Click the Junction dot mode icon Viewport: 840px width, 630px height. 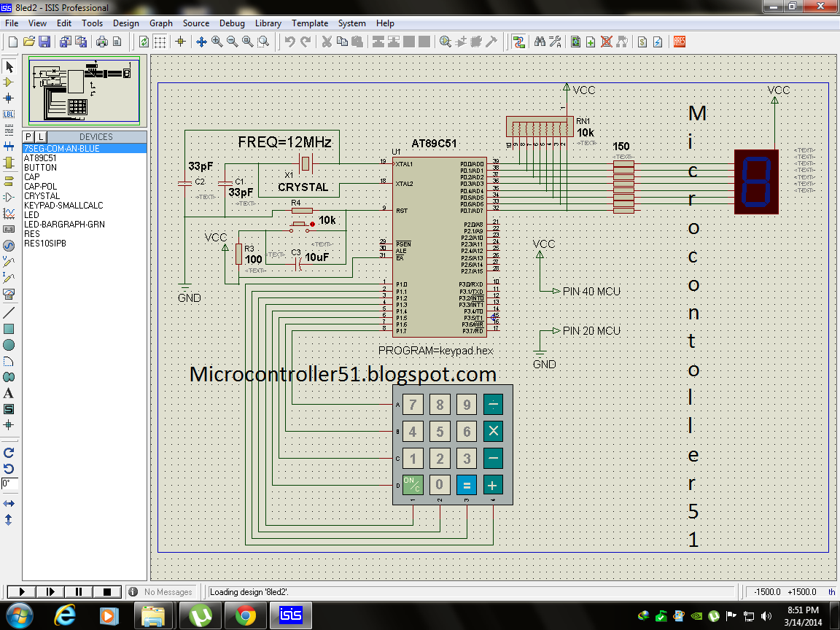click(x=9, y=98)
